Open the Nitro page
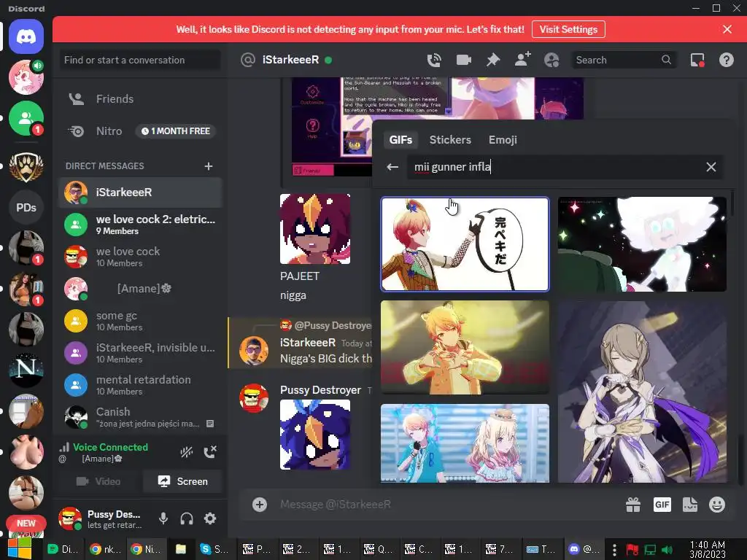Screen dimensions: 747x560 point(140,131)
